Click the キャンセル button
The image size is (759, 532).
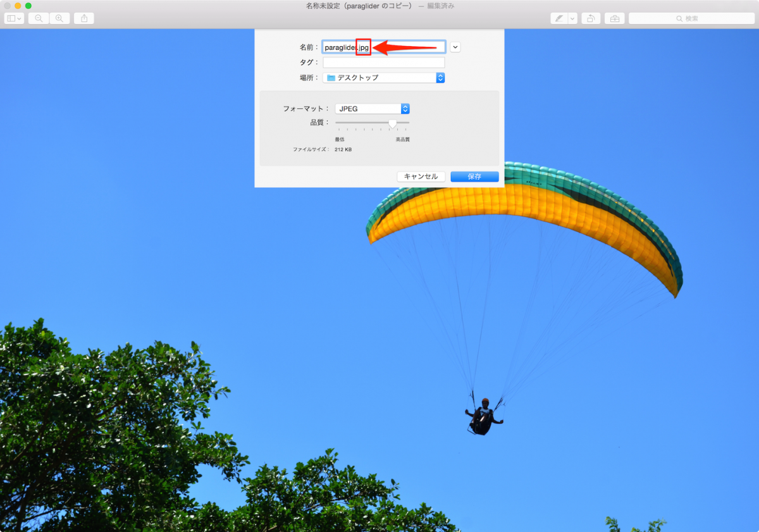[421, 176]
